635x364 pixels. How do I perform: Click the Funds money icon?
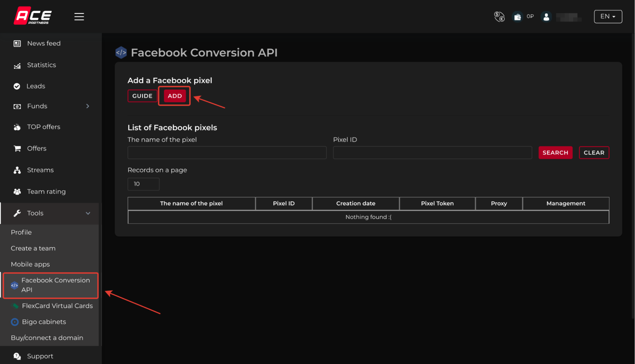pyautogui.click(x=17, y=106)
